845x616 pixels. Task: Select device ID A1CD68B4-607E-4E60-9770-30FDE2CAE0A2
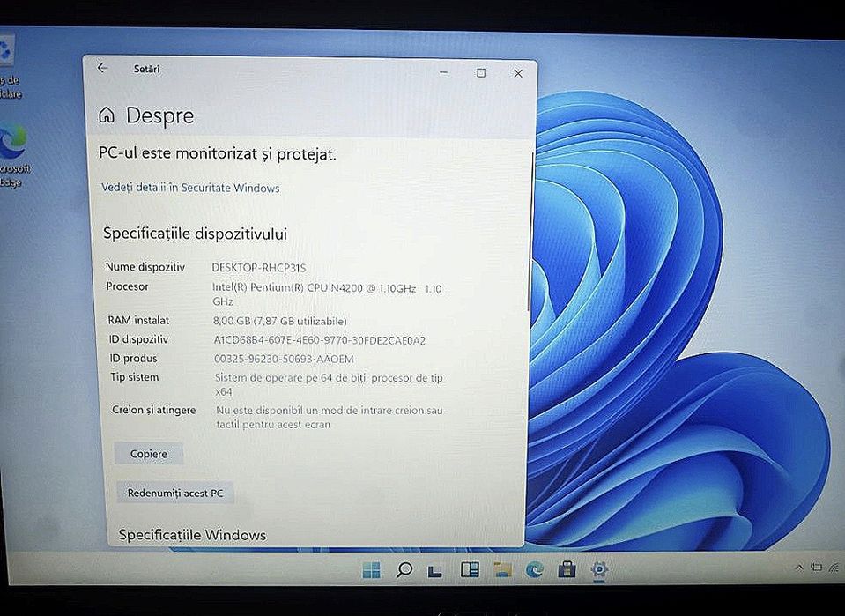[x=320, y=340]
